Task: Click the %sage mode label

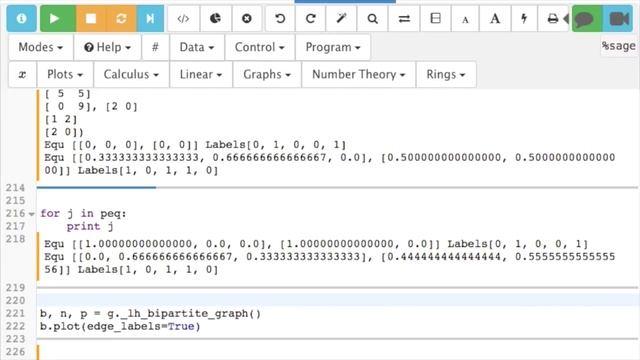Action: (x=619, y=46)
